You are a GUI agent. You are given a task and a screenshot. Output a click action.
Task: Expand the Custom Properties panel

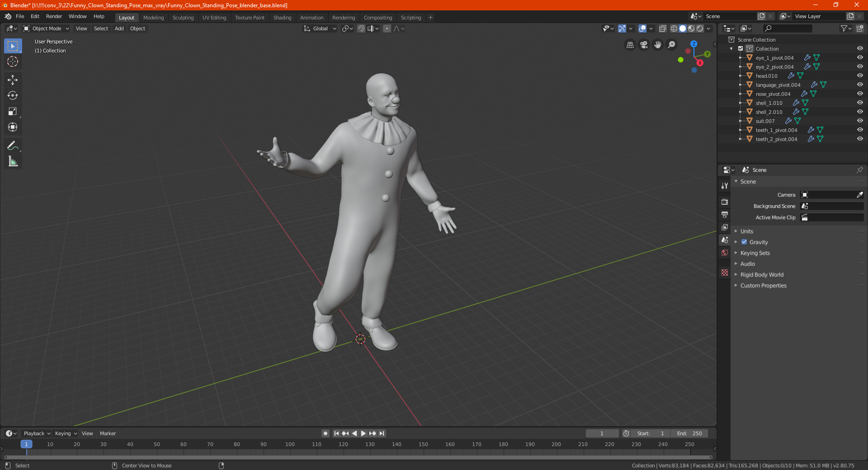(763, 285)
